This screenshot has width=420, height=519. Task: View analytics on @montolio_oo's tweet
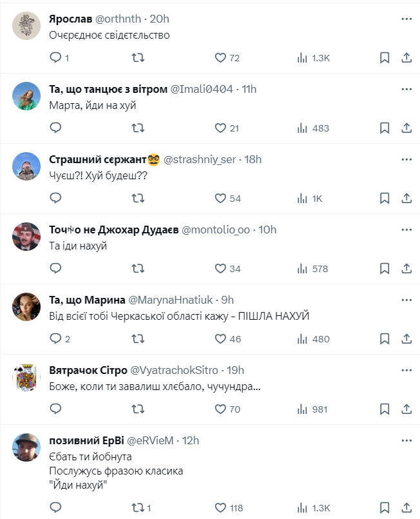coord(303,268)
